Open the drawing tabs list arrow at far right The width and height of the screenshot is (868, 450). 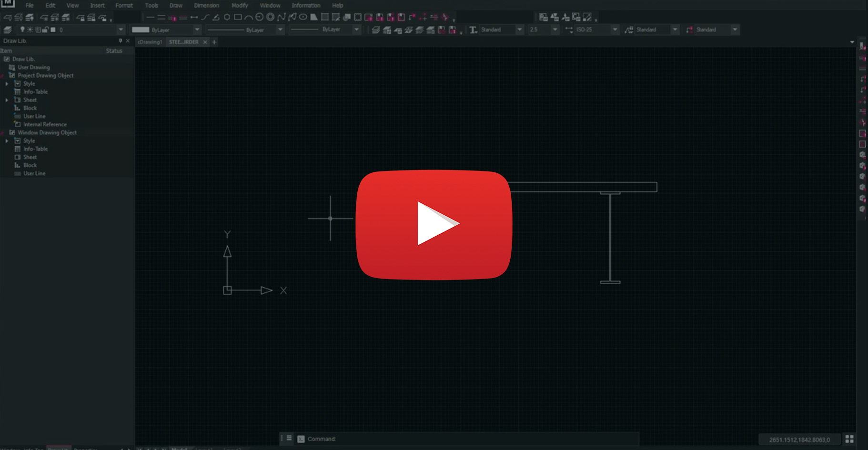tap(852, 42)
